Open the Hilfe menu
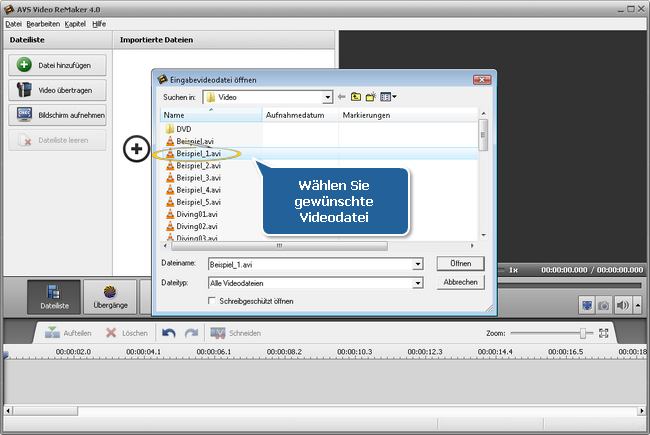The image size is (650, 435). click(99, 24)
